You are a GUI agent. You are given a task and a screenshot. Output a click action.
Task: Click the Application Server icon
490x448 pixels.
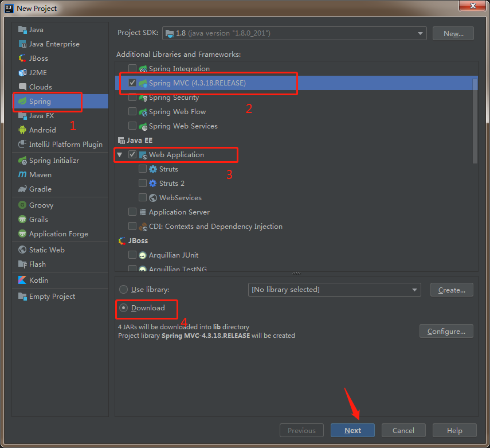pos(143,212)
